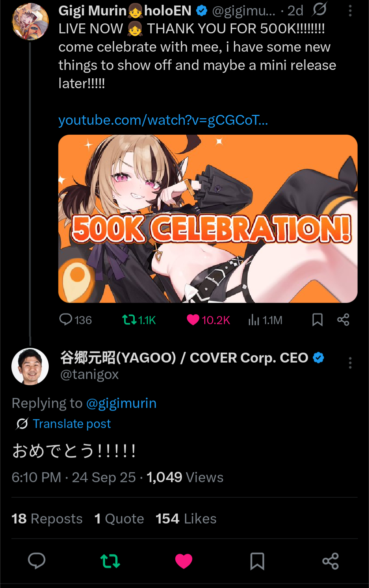View the 154 Likes list
Screen dimensions: 369x588
pyautogui.click(x=186, y=518)
